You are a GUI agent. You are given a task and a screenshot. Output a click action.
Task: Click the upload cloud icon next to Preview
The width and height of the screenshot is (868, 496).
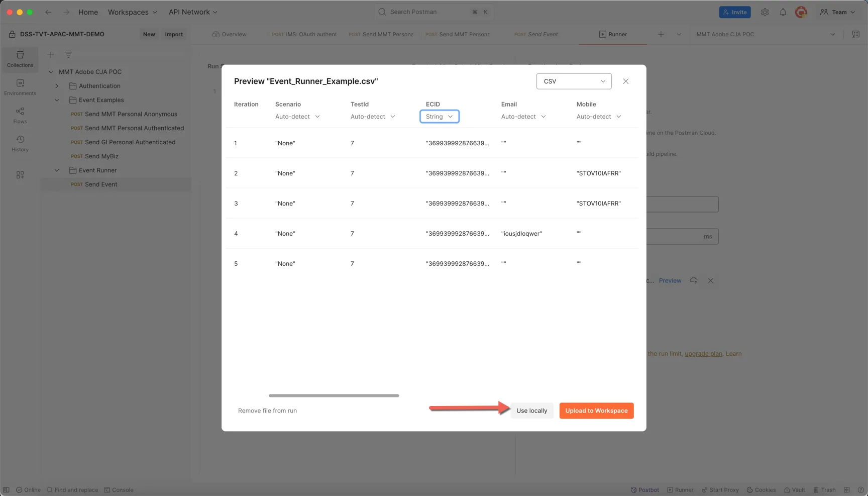pos(693,280)
